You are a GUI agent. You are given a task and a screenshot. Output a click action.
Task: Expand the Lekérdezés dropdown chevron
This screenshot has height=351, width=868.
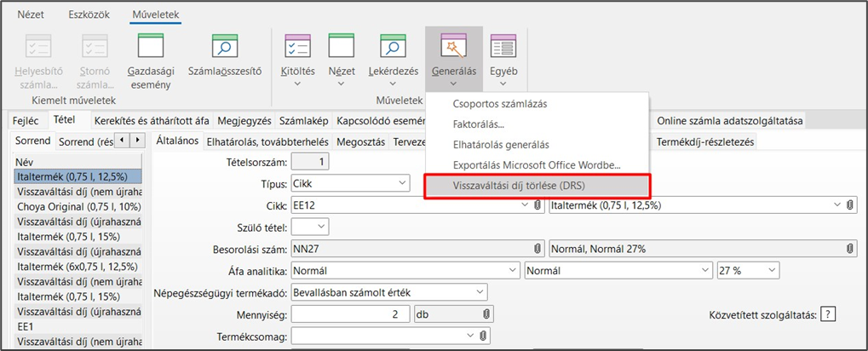(393, 83)
